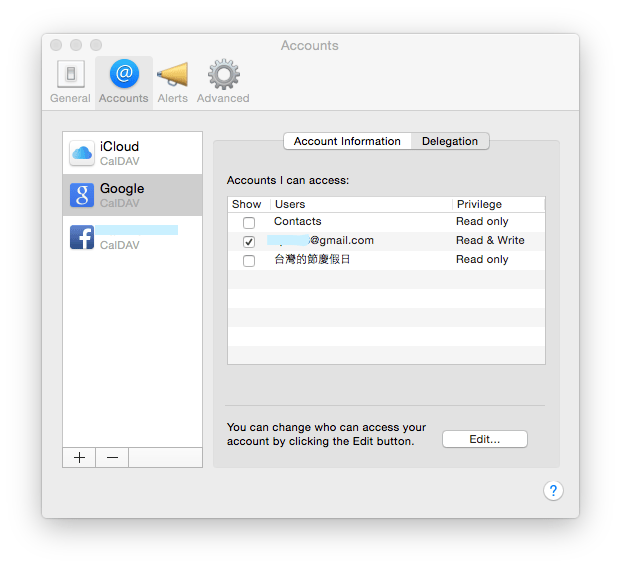Select the Facebook account icon
621x568 pixels.
point(82,237)
